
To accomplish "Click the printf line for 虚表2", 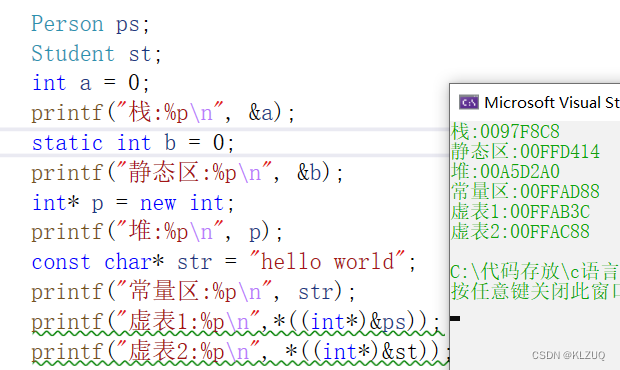I will click(x=241, y=351).
